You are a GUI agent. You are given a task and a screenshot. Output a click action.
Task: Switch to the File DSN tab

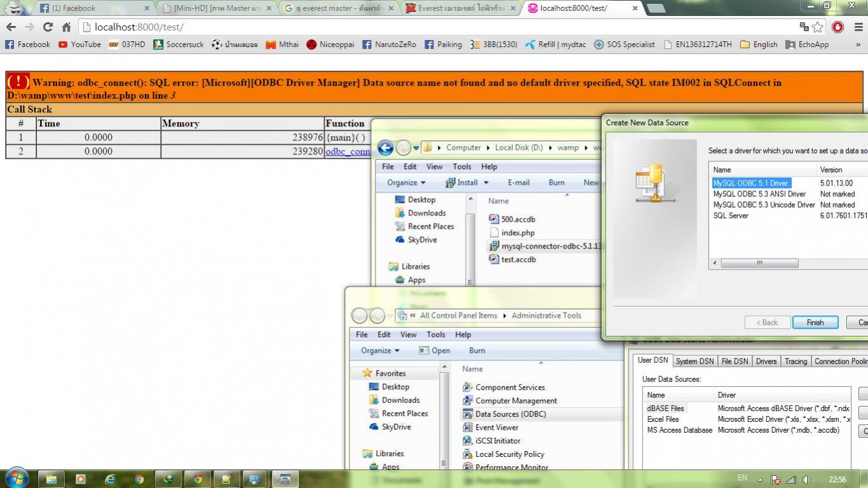(734, 361)
